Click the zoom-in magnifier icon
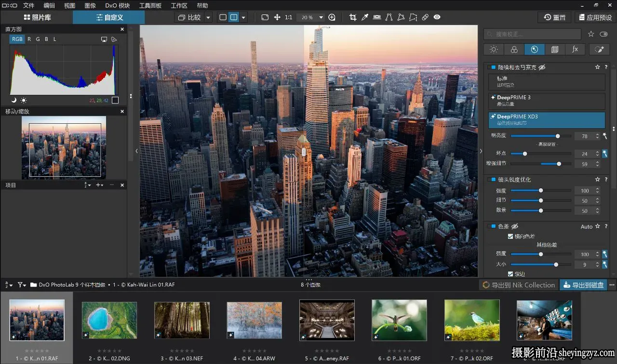 coord(332,17)
